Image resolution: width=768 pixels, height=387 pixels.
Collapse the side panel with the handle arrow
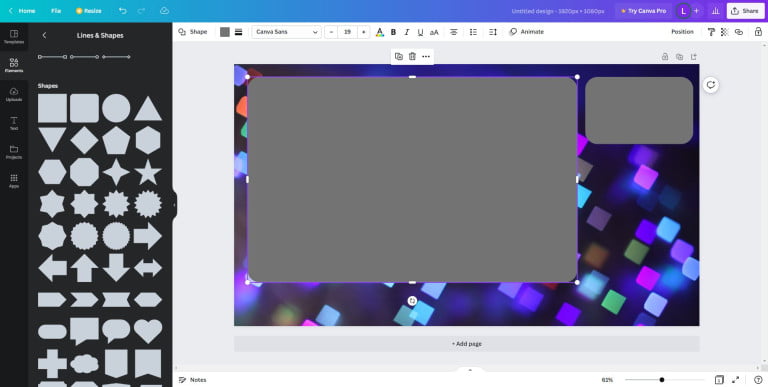(174, 205)
